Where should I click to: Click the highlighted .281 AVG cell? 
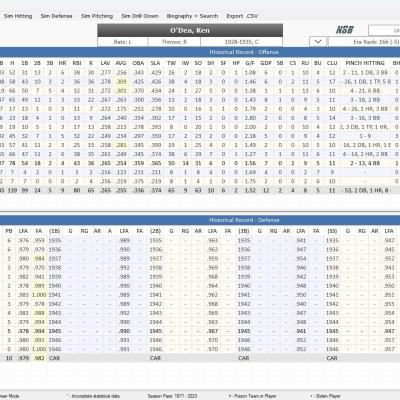click(121, 145)
